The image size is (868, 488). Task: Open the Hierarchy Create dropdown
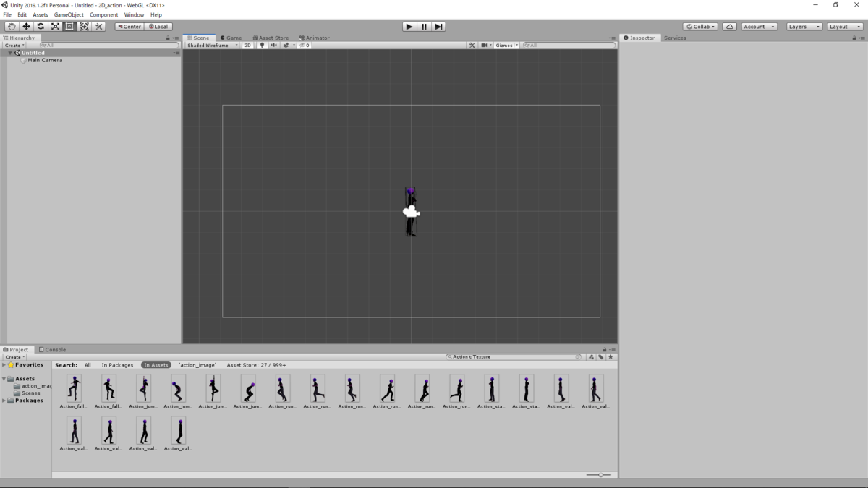[14, 46]
